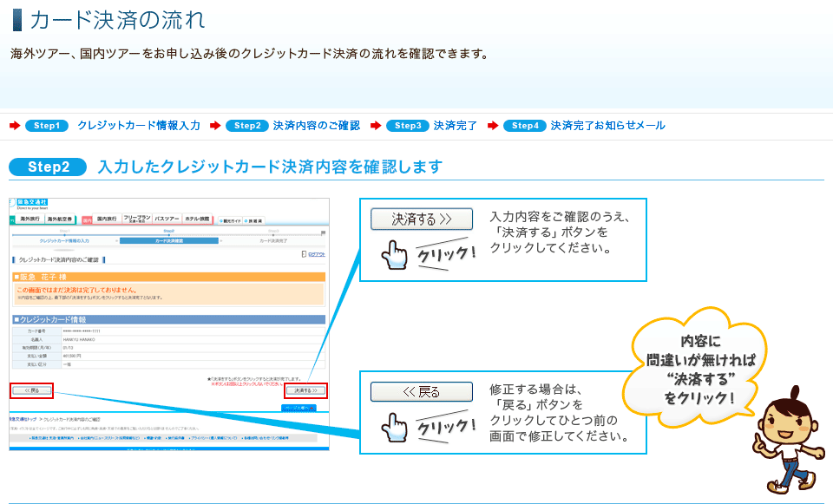
Task: Click the クレジットカード情報 blue section header
Action: click(x=169, y=319)
